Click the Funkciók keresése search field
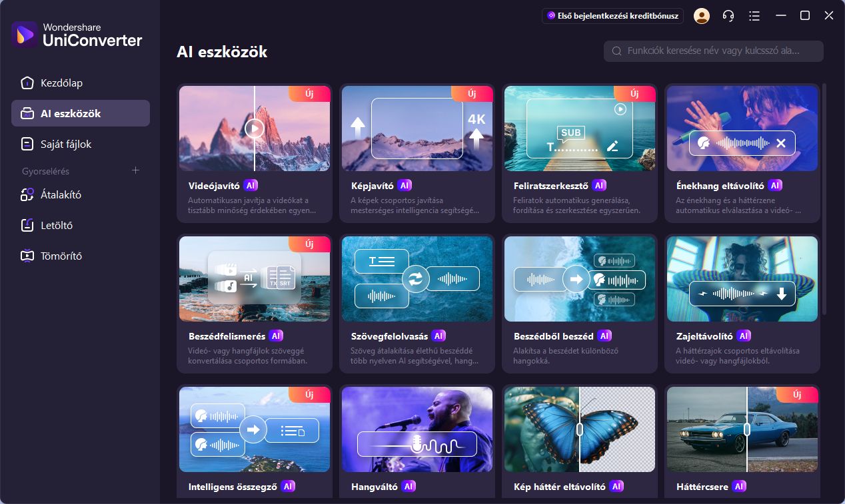The height and width of the screenshot is (504, 845). point(713,51)
